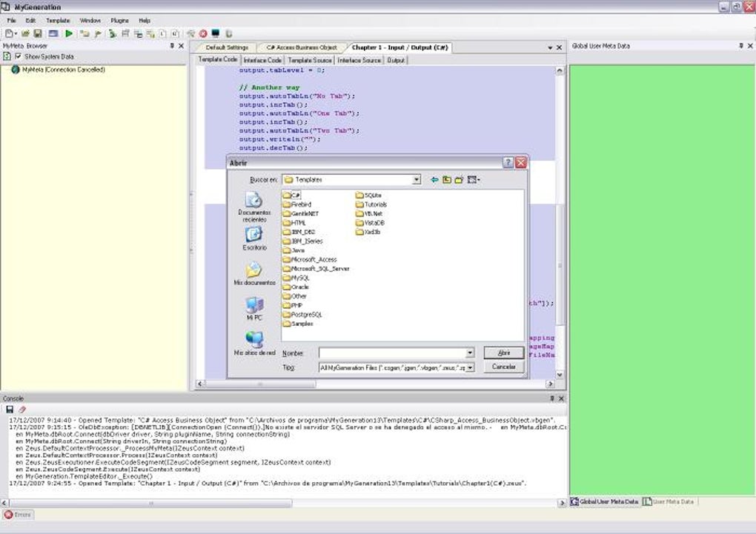Run the template with the green play icon

[69, 33]
